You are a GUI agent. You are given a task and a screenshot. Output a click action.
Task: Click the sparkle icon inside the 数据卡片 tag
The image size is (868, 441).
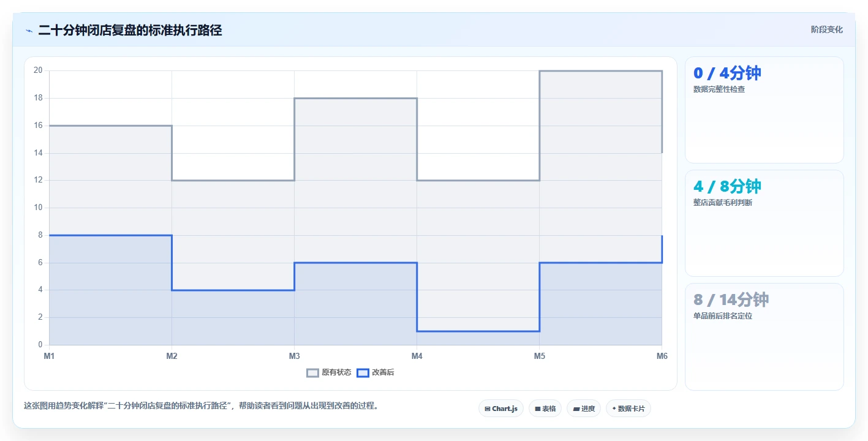point(614,409)
